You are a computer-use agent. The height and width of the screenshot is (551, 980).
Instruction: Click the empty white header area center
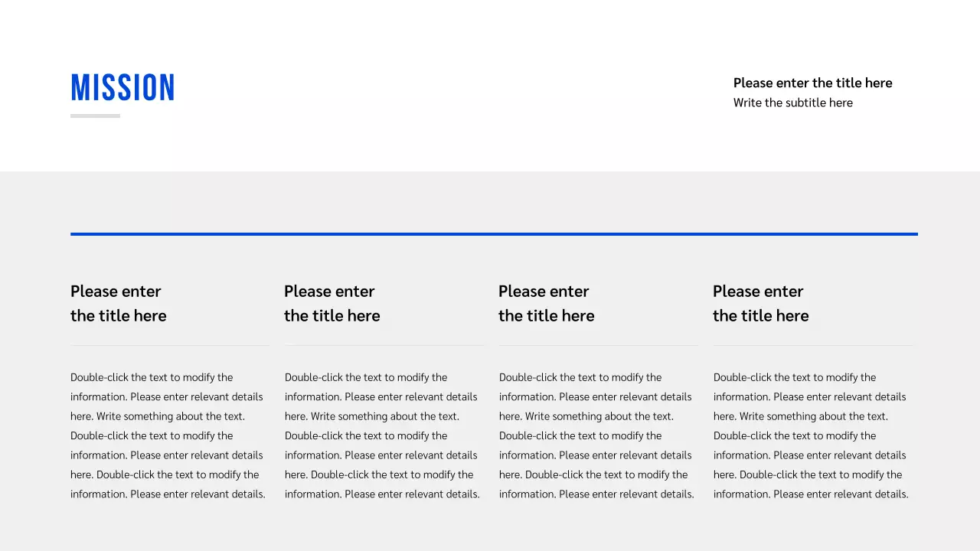[452, 86]
